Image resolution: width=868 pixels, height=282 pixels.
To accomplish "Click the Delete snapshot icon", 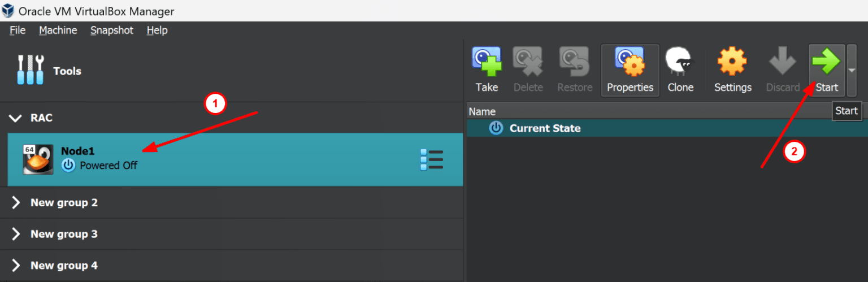I will [x=528, y=62].
